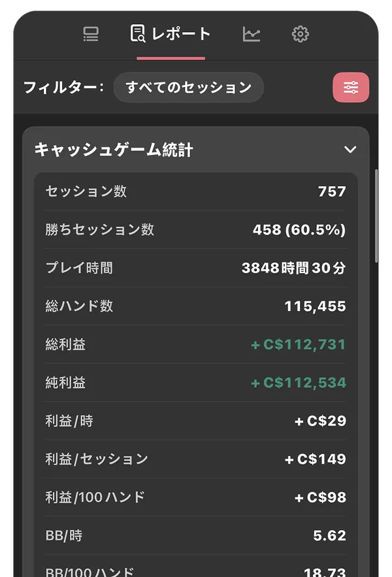This screenshot has height=577, width=392.
Task: Open the graph chart tab icon
Action: pos(252,34)
